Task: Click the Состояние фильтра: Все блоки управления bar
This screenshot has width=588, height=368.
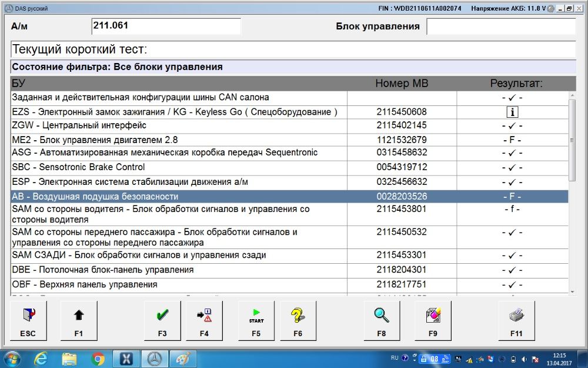Action: tap(293, 67)
